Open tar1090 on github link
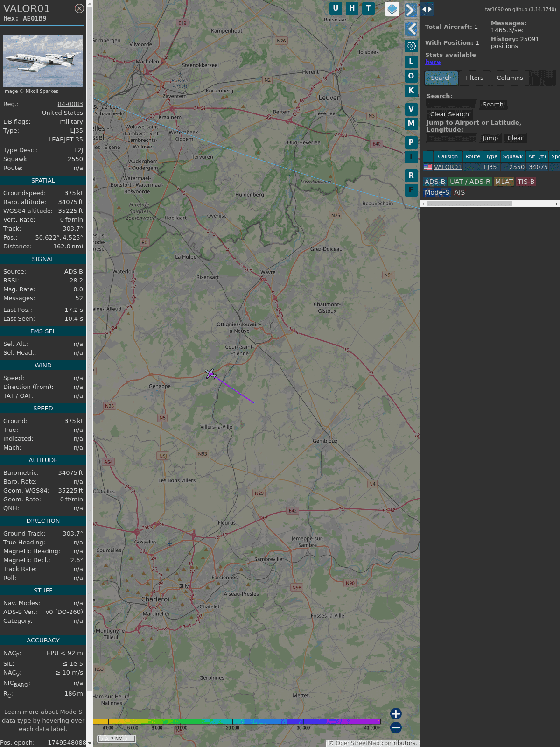The height and width of the screenshot is (747, 560). (520, 9)
